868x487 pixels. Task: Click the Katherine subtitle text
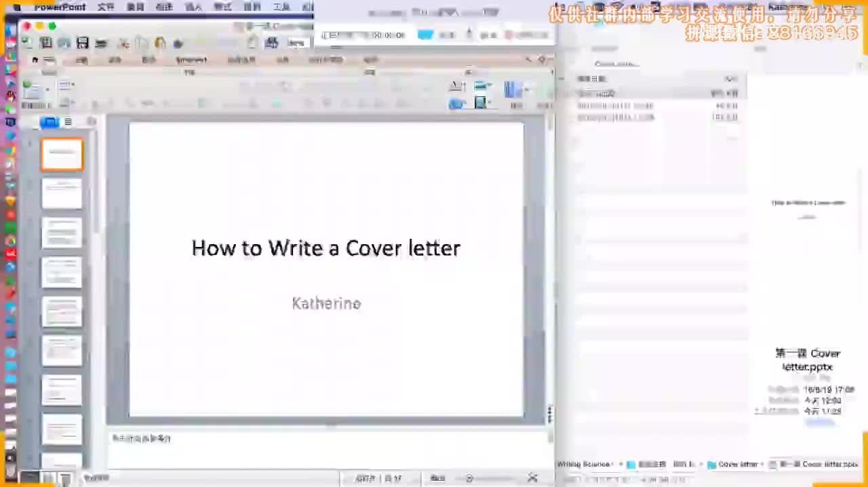[326, 303]
